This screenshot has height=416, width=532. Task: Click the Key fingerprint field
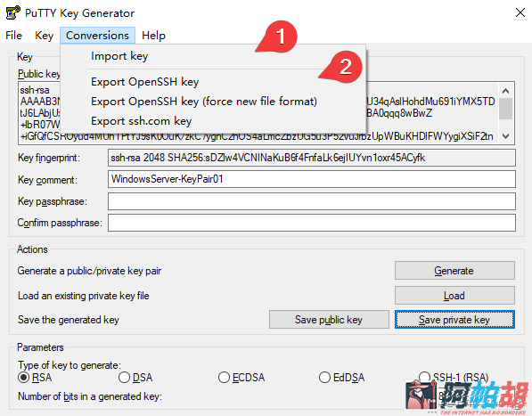coord(312,158)
